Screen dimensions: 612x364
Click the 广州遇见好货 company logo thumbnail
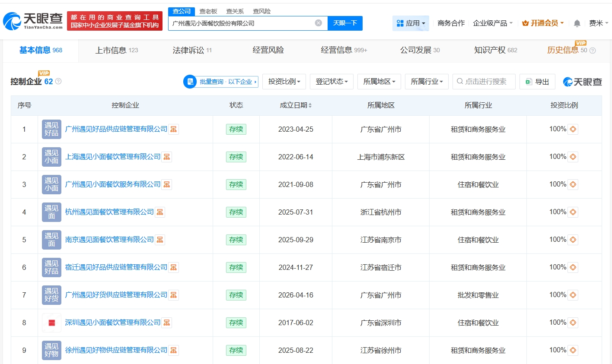[51, 295]
